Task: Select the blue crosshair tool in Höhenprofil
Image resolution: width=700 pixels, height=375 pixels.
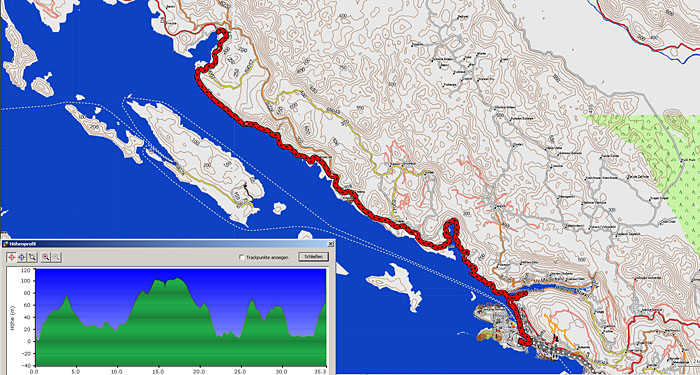Action: point(22,257)
